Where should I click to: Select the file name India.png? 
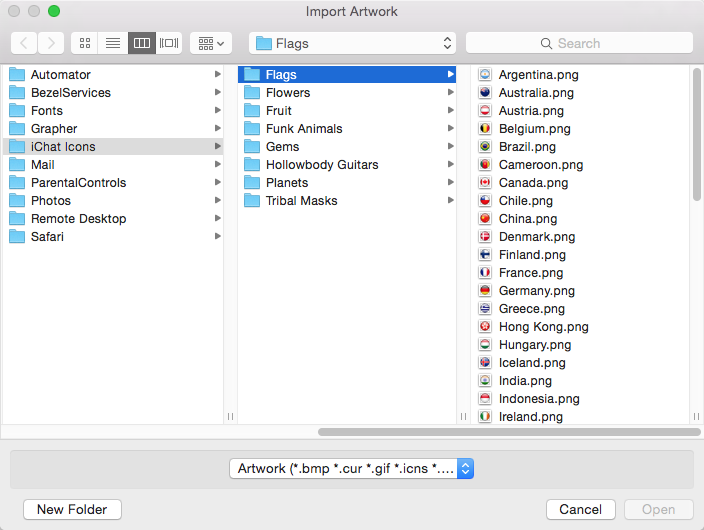pos(525,380)
